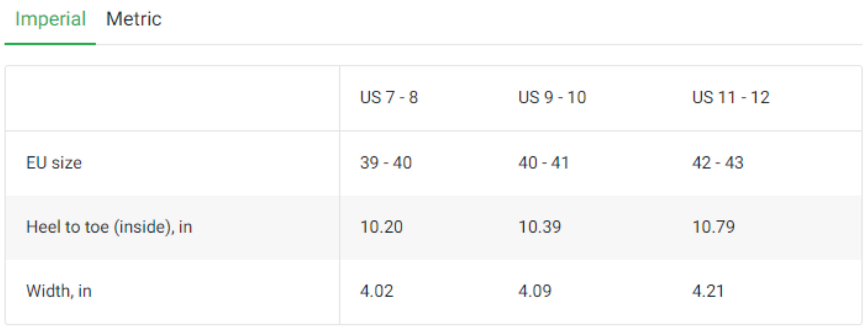Select the 4.21 width value

[708, 291]
